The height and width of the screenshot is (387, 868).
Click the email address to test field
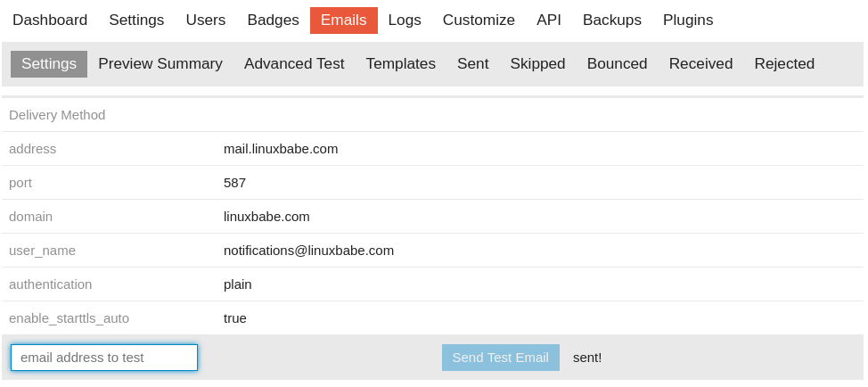104,358
